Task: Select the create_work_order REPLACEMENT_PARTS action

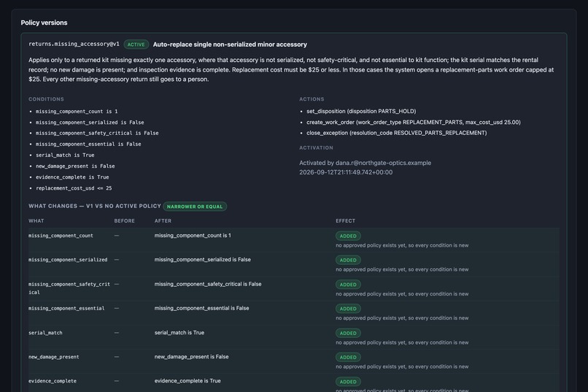Action: [413, 122]
